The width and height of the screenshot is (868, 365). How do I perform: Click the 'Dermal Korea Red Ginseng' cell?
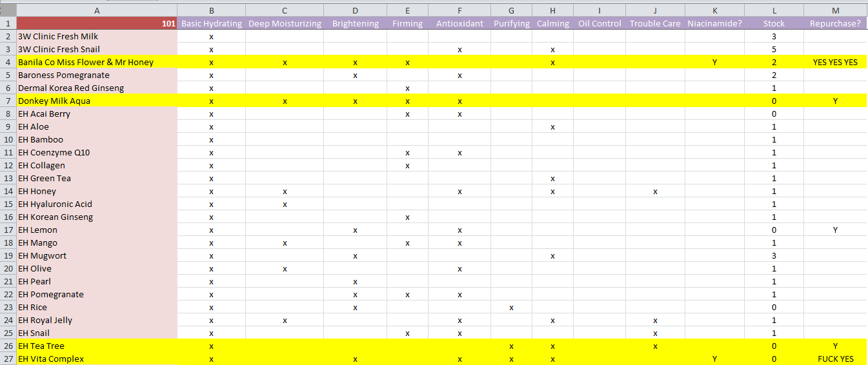[71, 88]
